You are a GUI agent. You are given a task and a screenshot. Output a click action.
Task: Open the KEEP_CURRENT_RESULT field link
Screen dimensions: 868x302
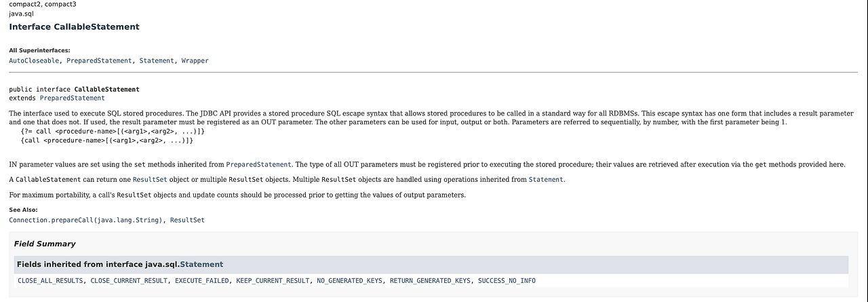(273, 281)
